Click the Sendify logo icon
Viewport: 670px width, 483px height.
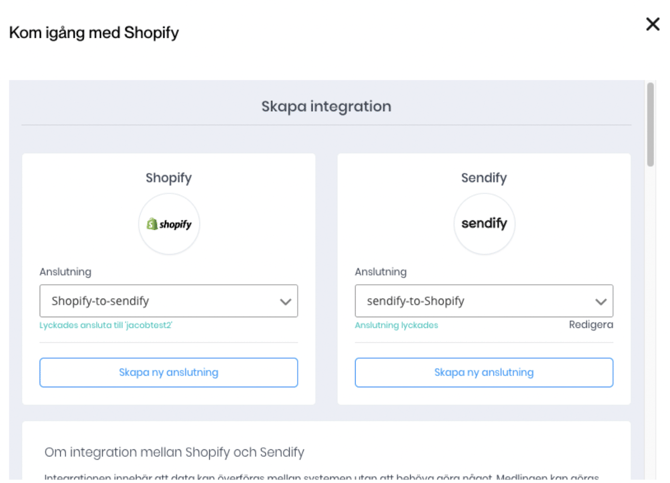pyautogui.click(x=484, y=224)
